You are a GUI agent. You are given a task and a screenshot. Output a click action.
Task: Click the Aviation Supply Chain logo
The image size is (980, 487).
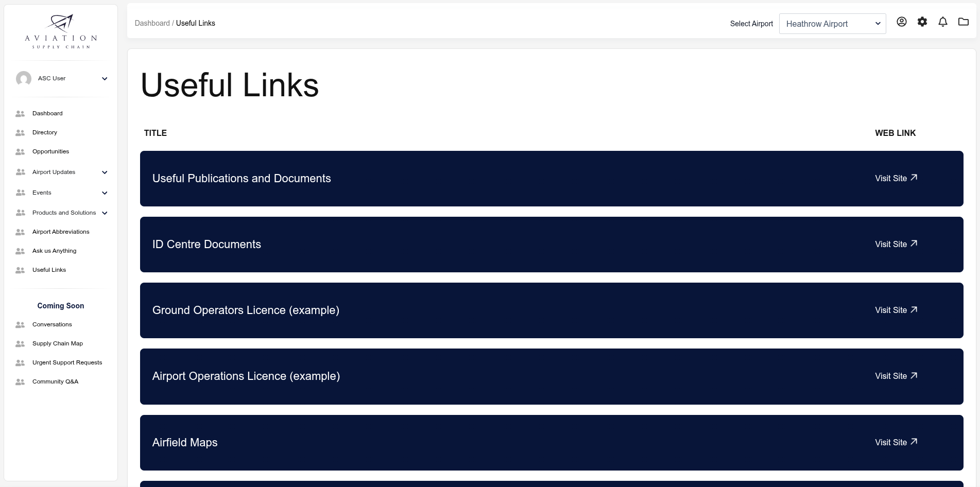(x=61, y=32)
